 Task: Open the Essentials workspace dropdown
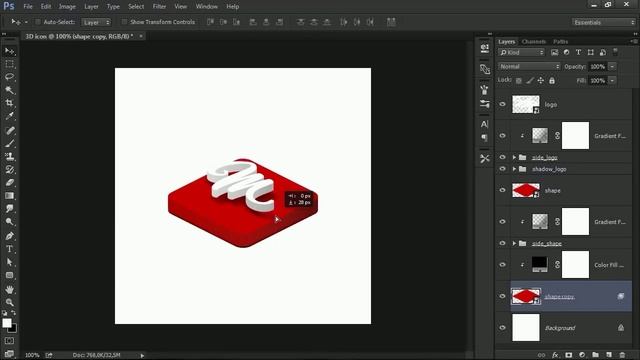point(604,22)
